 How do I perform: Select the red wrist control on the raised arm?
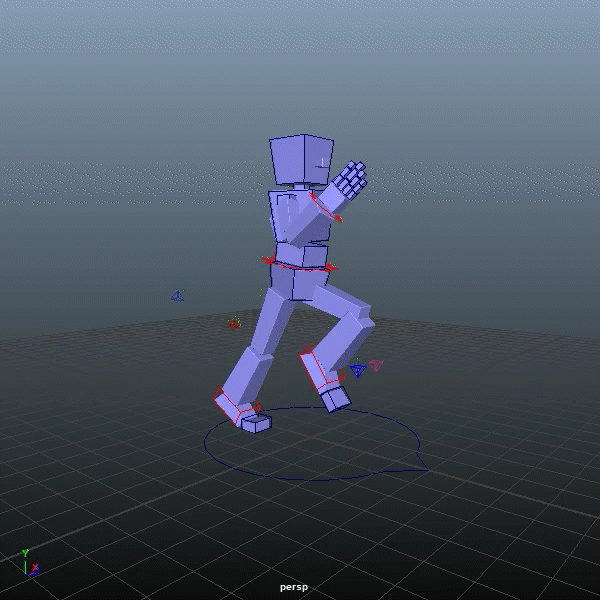pyautogui.click(x=325, y=207)
